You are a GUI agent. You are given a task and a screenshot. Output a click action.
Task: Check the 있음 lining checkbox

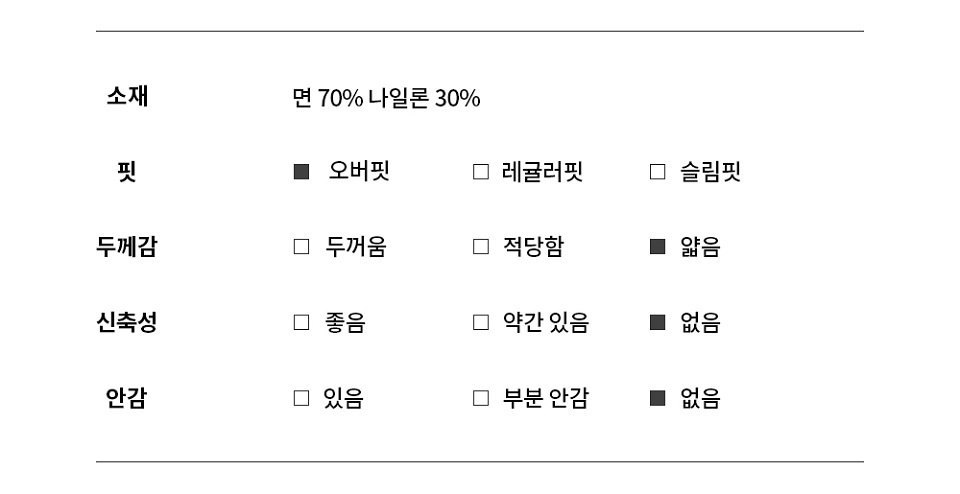301,399
